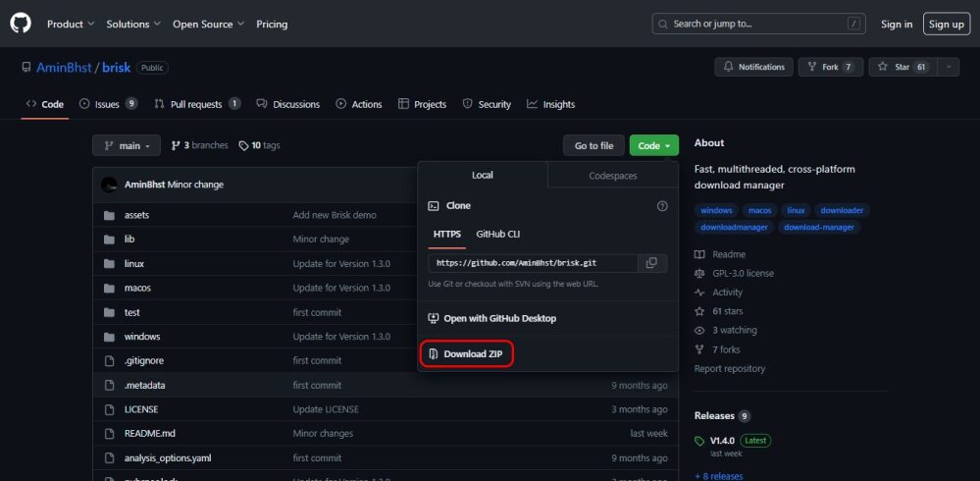980x481 pixels.
Task: Click the clone URL text field
Action: click(533, 263)
